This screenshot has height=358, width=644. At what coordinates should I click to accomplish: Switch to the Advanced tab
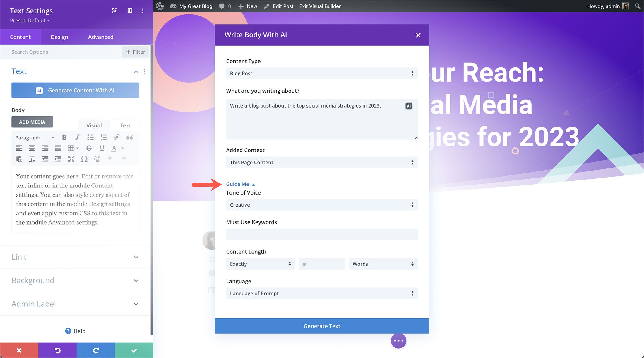[100, 37]
